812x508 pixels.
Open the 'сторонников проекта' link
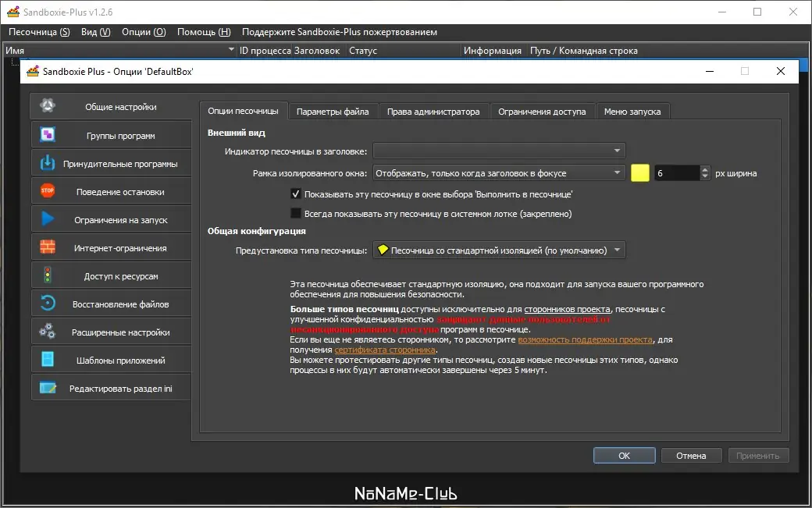point(567,309)
